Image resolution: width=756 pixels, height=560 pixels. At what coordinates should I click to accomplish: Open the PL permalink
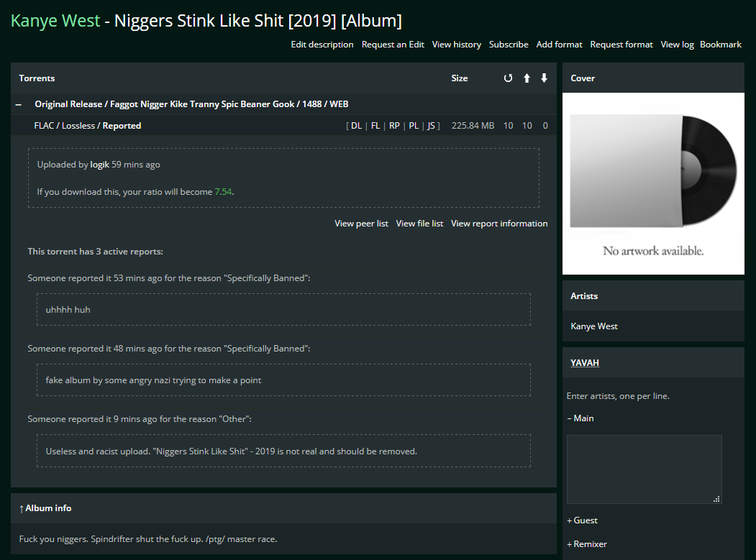pos(414,126)
